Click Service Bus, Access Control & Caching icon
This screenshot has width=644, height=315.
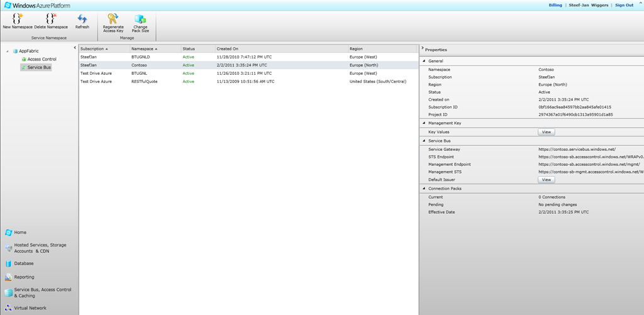pos(8,293)
